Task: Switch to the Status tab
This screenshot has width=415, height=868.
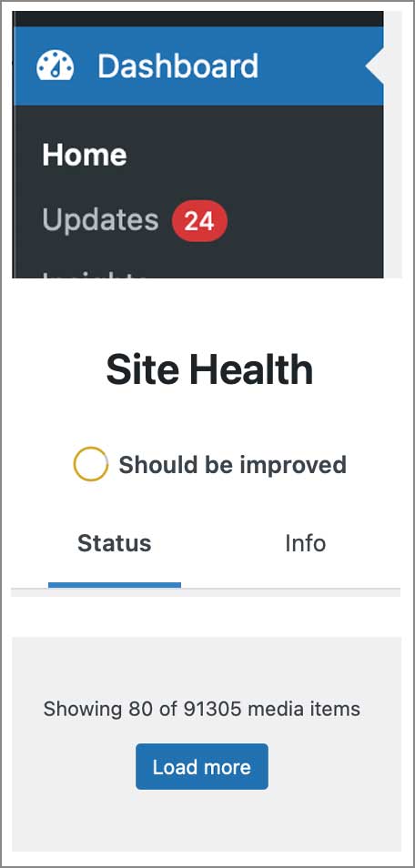Action: [x=114, y=543]
